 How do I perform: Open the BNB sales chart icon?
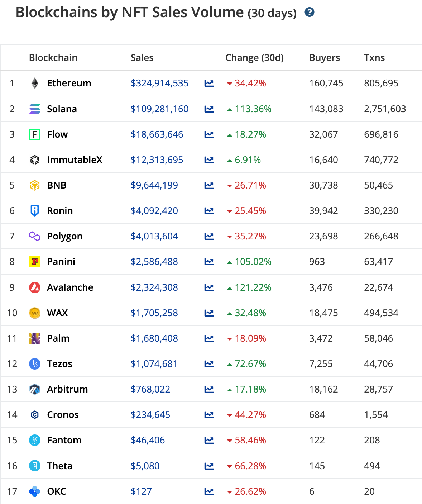coord(209,185)
